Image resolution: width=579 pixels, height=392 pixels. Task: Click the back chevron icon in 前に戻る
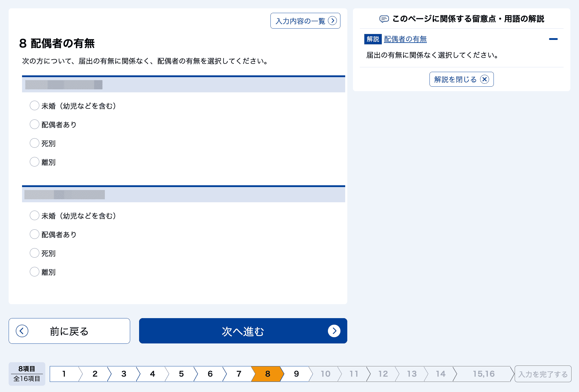point(21,331)
